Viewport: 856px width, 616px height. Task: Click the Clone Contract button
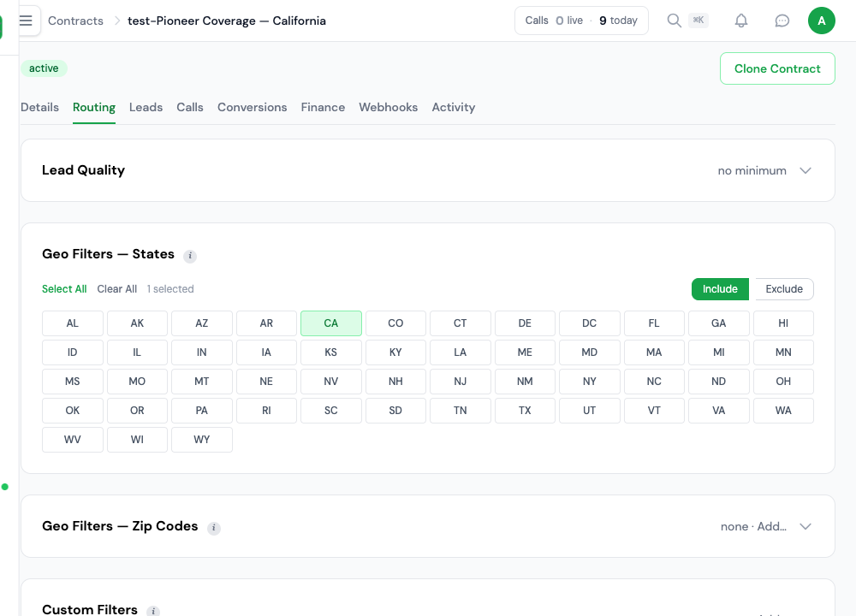(x=777, y=68)
